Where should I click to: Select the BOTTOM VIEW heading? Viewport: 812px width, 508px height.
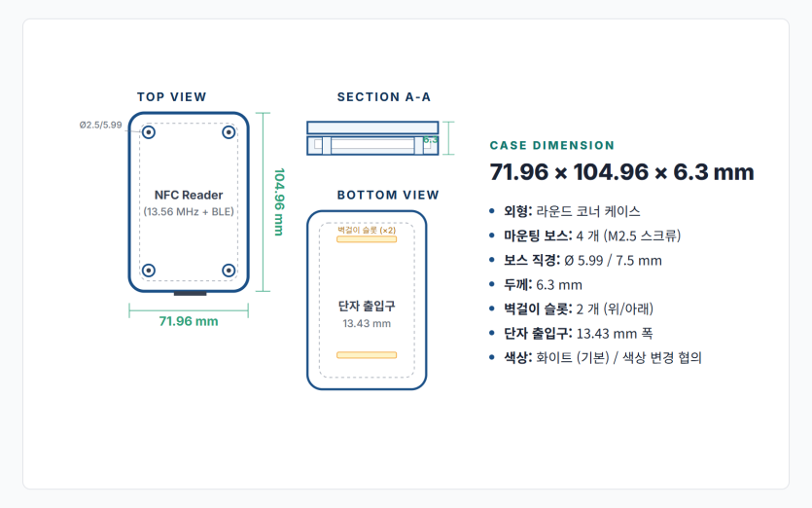(x=388, y=195)
